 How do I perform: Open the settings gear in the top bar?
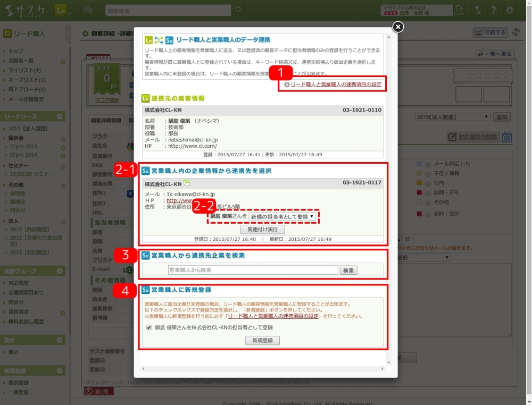tap(510, 10)
